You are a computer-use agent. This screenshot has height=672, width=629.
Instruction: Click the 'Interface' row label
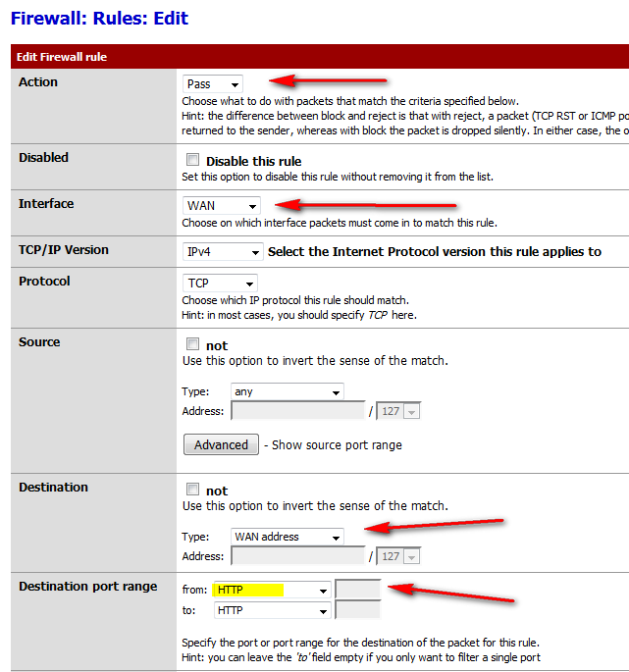coord(46,204)
